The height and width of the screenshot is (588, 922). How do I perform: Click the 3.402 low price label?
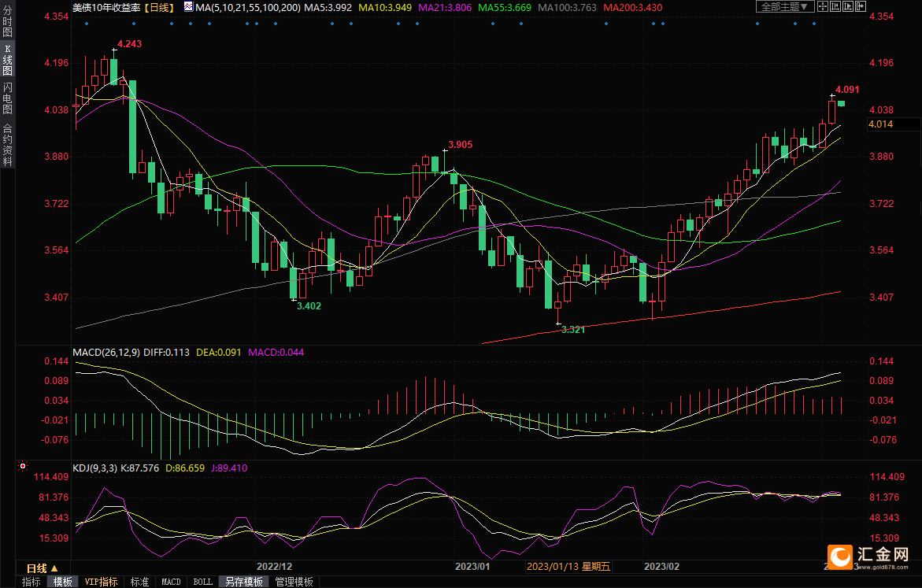point(309,305)
